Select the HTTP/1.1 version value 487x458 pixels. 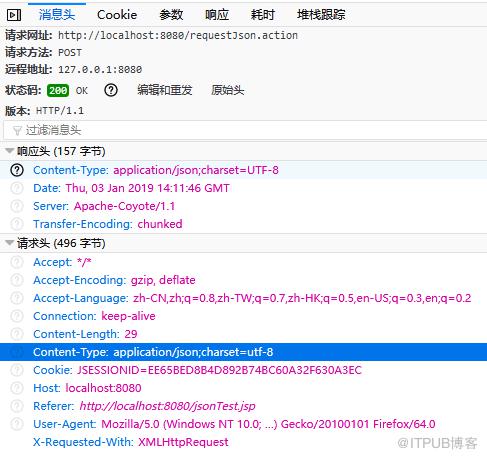[60, 111]
